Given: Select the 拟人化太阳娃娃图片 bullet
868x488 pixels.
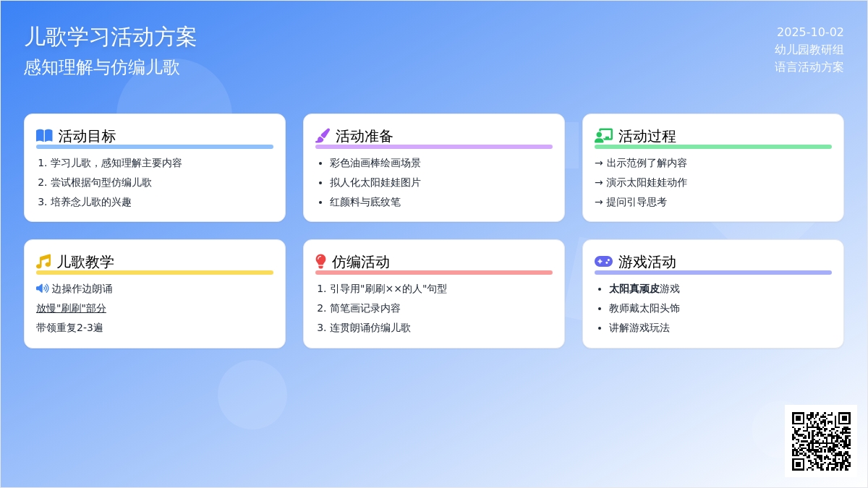Looking at the screenshot, I should pyautogui.click(x=375, y=182).
